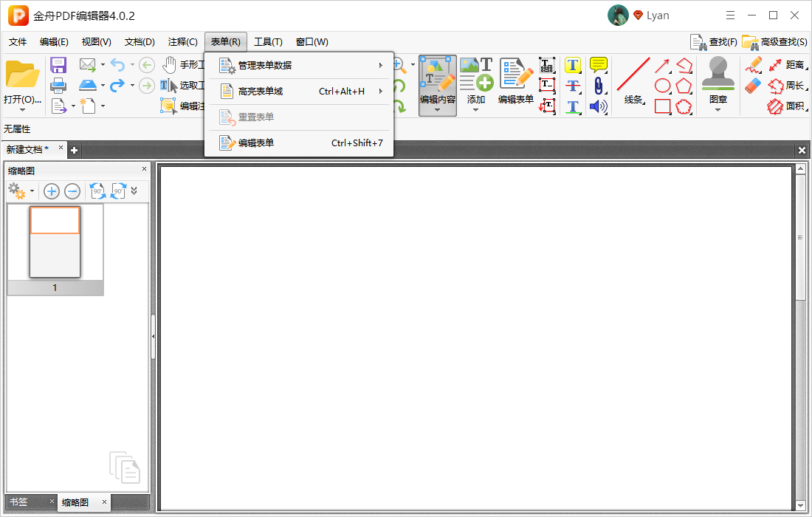
Task: Open the 工具(T) menu
Action: click(x=268, y=42)
